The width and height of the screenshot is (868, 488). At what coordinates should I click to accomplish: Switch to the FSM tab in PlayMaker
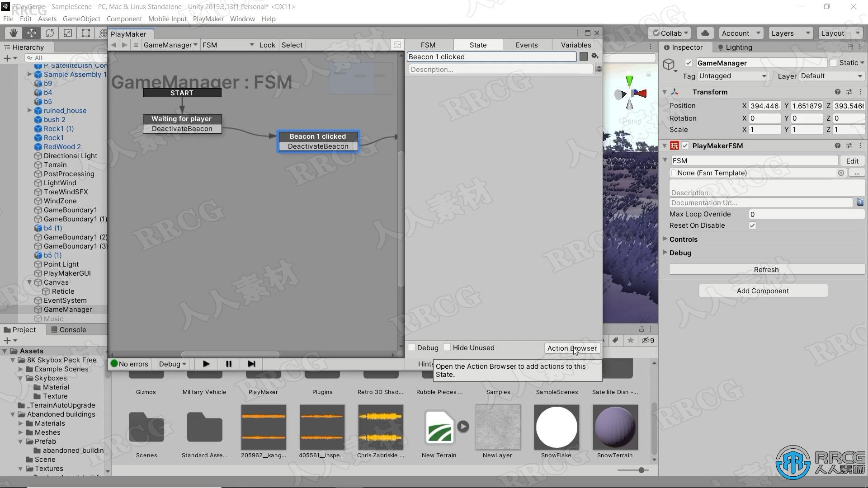pyautogui.click(x=428, y=45)
